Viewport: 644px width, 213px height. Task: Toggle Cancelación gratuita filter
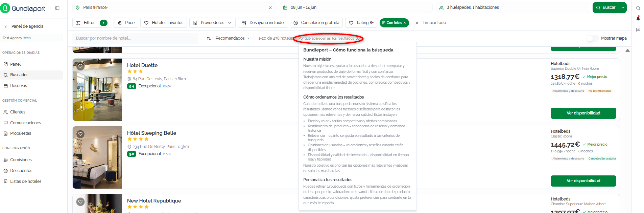(x=316, y=23)
